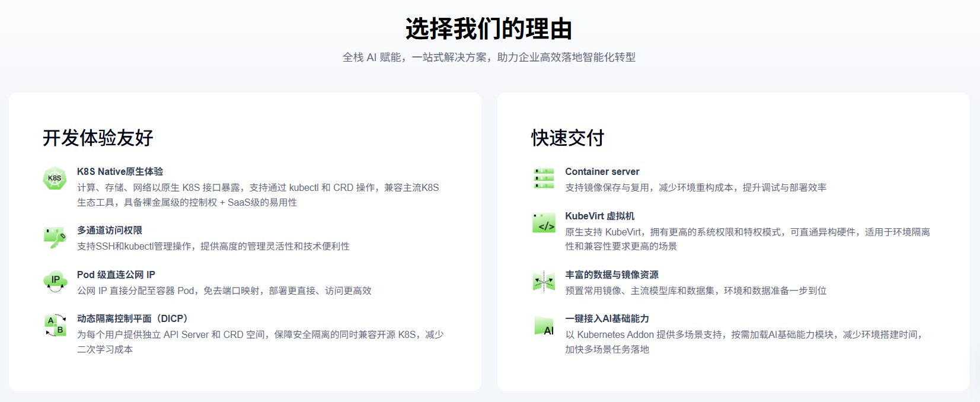Click the Container server stack icon

544,178
